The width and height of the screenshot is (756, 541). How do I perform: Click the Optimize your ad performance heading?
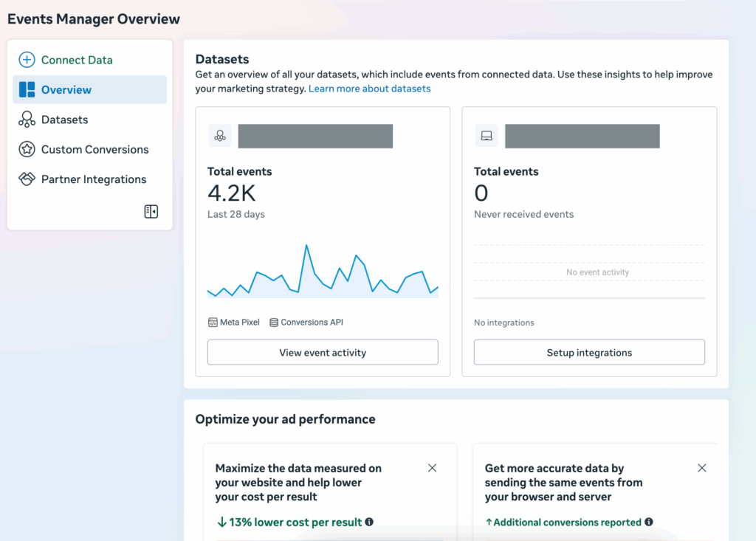click(285, 419)
